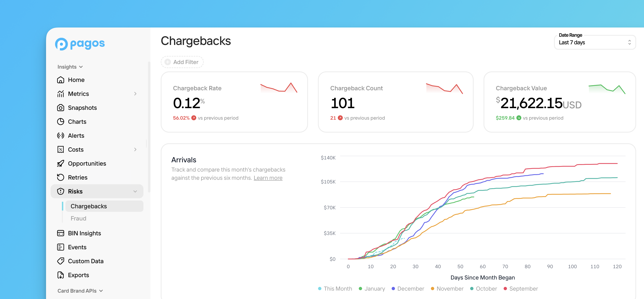Open Exports page
Screen dimensions: 644x299
pos(97,275)
